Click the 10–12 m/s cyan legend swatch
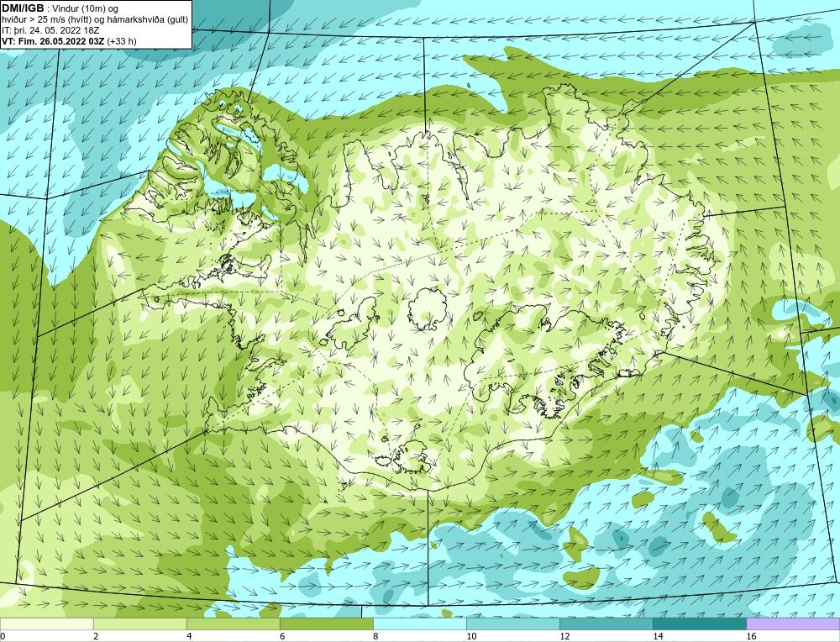840x642 pixels. [512, 624]
